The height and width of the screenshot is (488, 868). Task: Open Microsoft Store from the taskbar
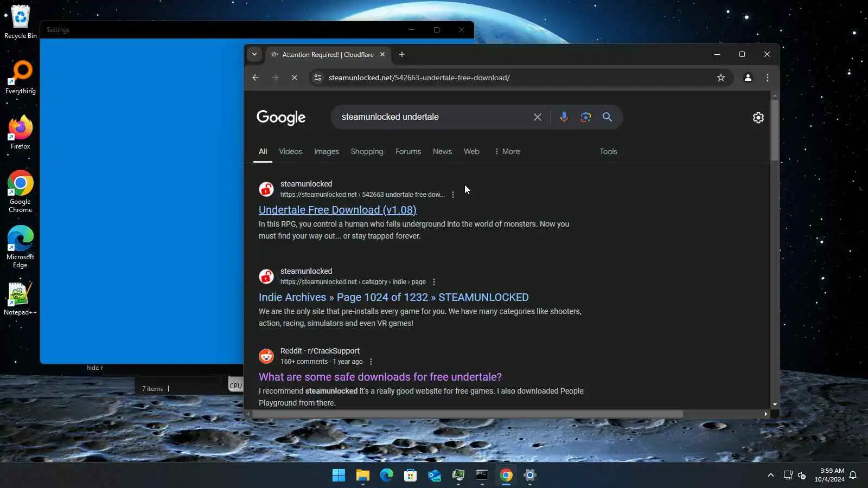(411, 476)
